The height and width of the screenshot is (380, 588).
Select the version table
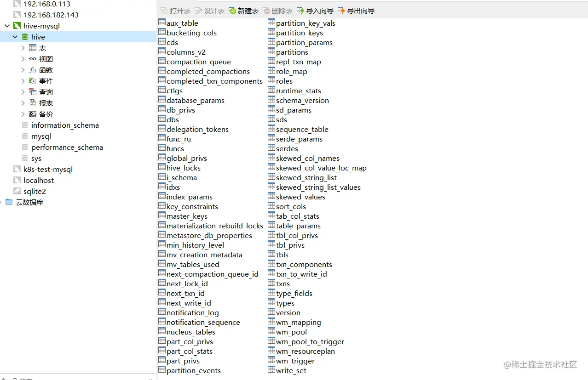tap(288, 312)
